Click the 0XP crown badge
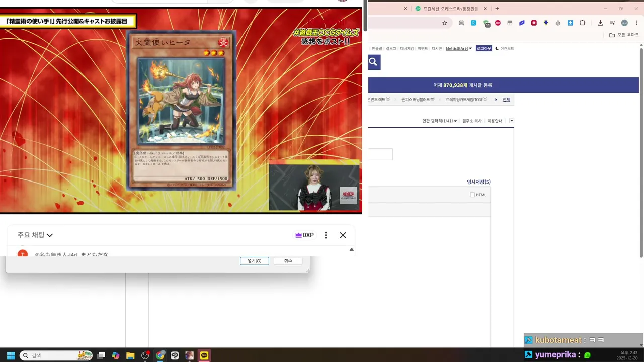Viewport: 644px width, 362px height. 304,235
